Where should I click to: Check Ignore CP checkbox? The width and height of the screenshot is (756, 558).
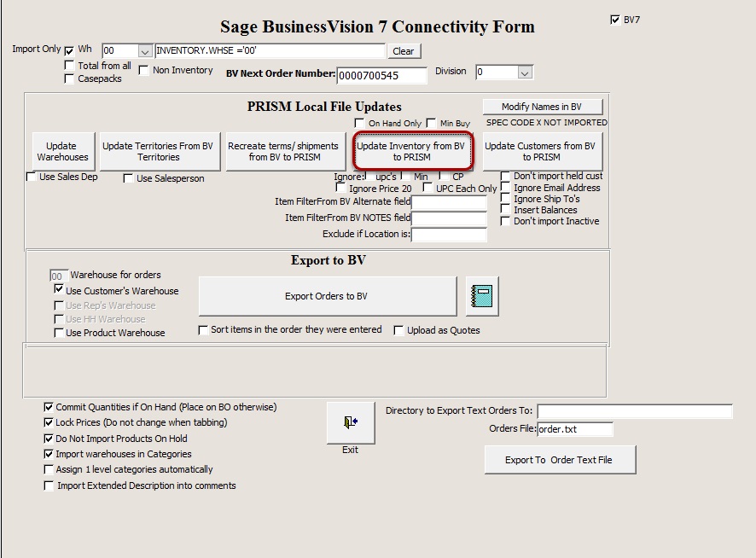pyautogui.click(x=445, y=177)
